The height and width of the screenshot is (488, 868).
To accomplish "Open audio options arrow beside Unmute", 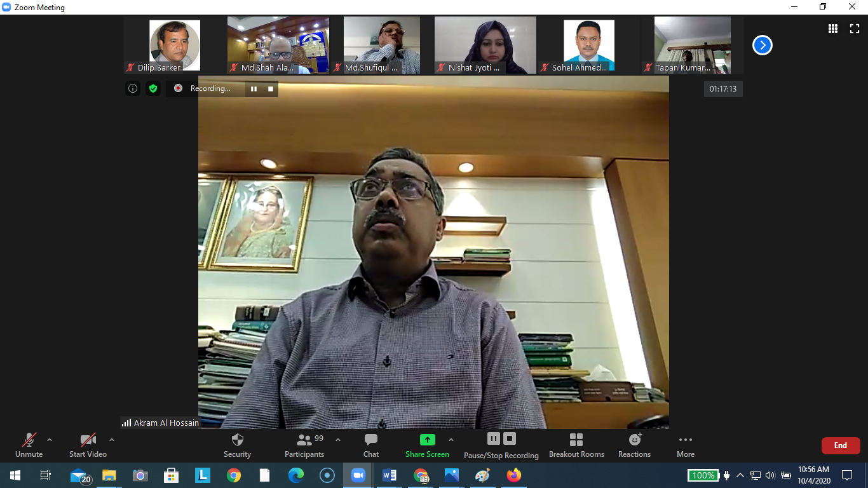I will tap(50, 440).
